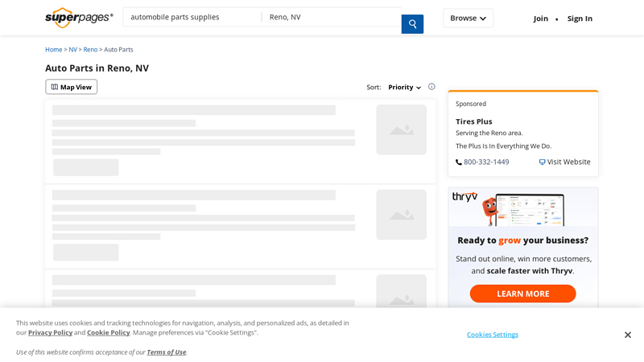
Task: Click the sort info icon
Action: [x=431, y=87]
